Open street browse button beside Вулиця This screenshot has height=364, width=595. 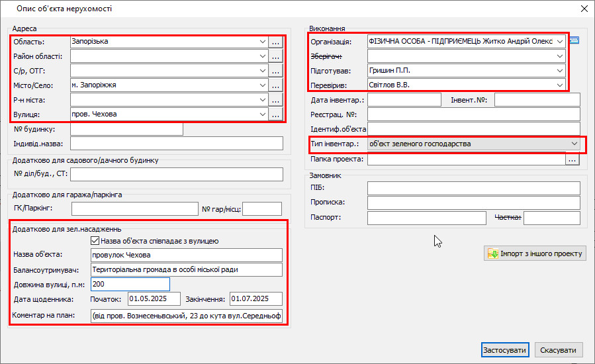pos(276,114)
